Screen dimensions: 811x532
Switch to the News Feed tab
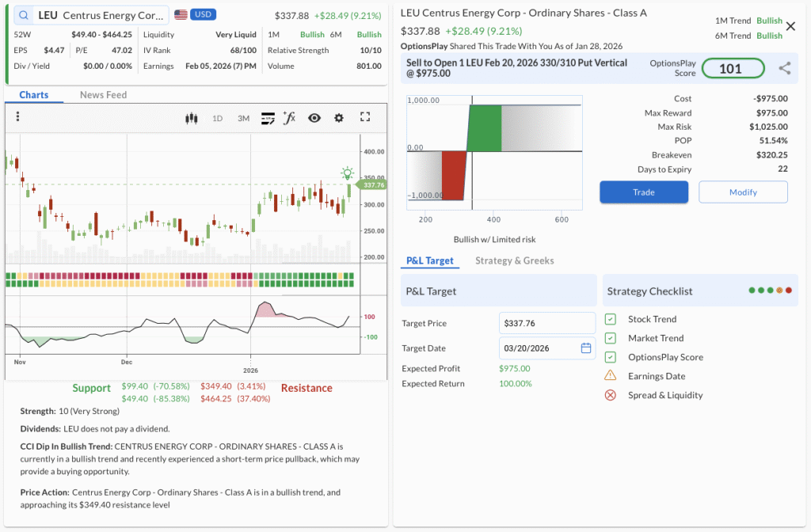pos(103,95)
